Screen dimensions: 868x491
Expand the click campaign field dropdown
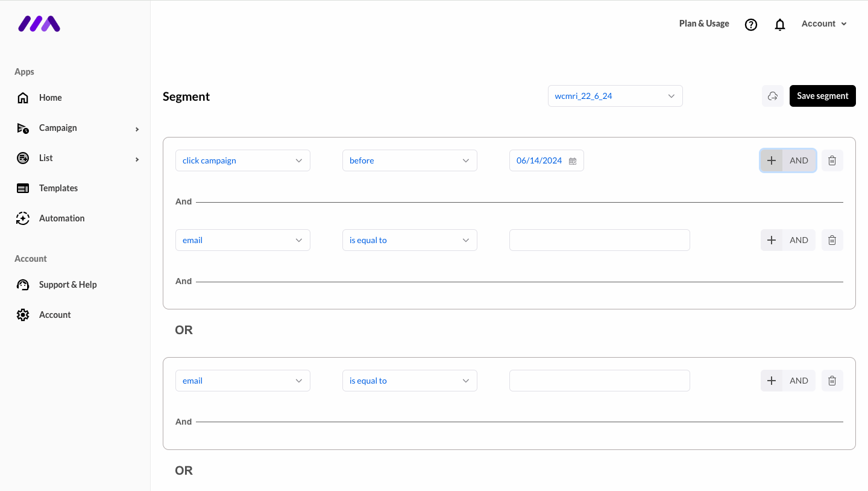[x=242, y=160]
